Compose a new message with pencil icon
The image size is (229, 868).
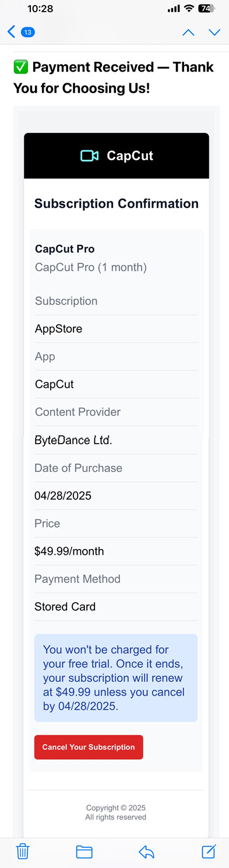(209, 851)
